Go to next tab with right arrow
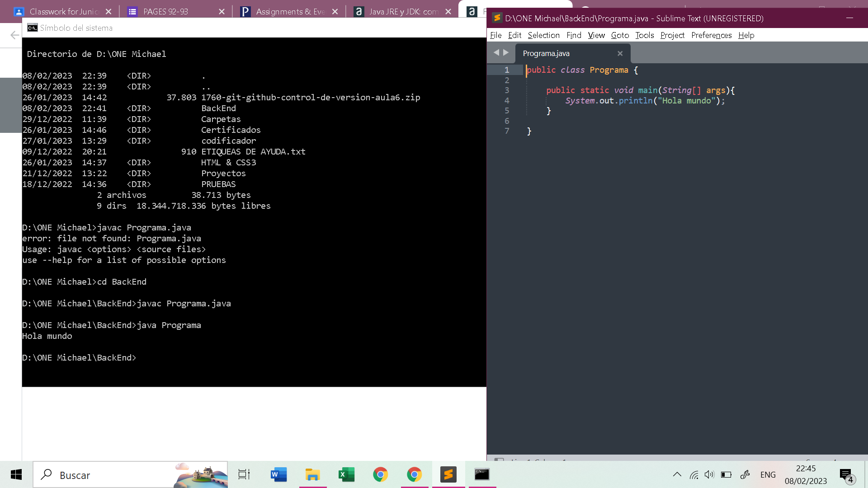 (506, 52)
